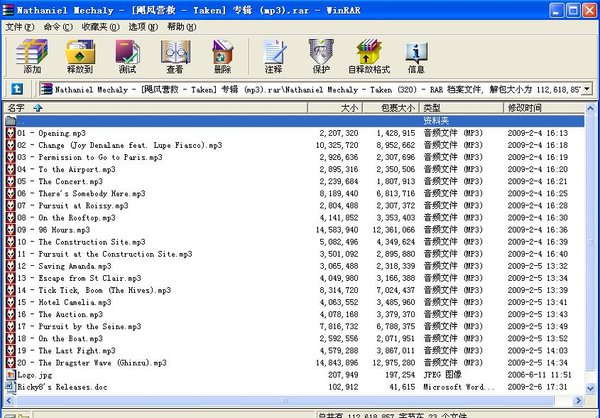Maximize the WinRAR window
The height and width of the screenshot is (418, 600).
click(x=573, y=10)
